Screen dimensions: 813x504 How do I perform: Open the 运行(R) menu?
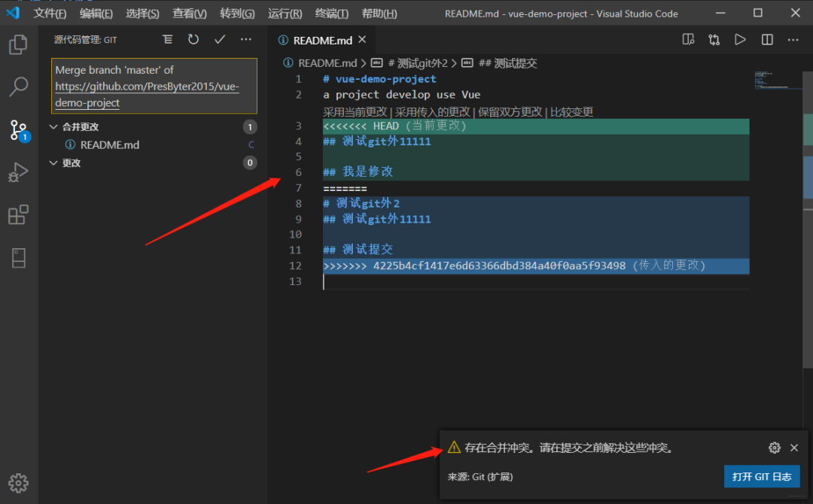[285, 14]
